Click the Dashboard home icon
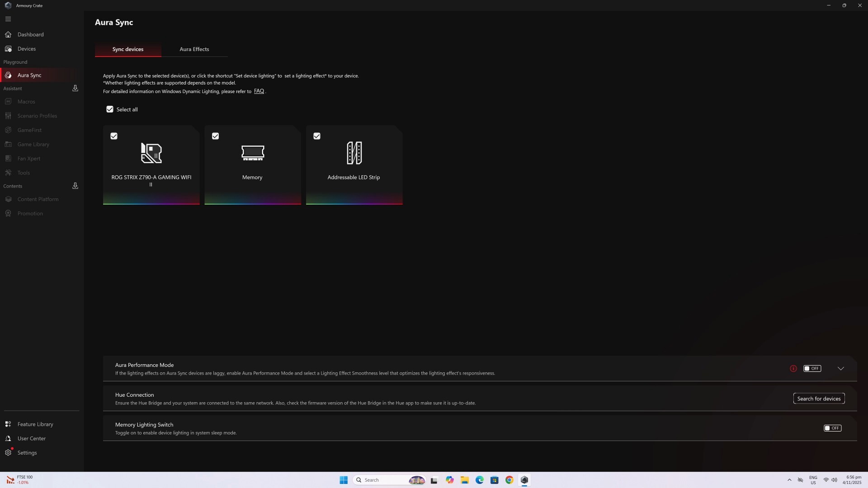Viewport: 868px width, 488px height. (8, 34)
